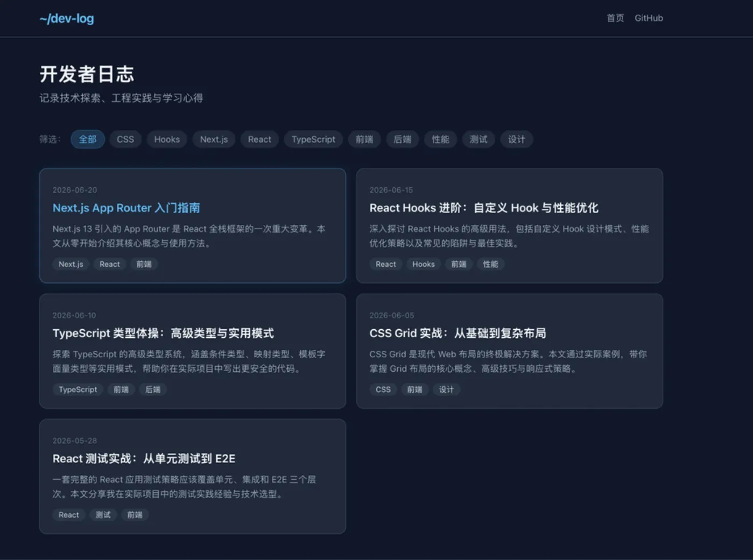Image resolution: width=753 pixels, height=560 pixels.
Task: Click the 开发者日志 page heading
Action: pyautogui.click(x=87, y=74)
